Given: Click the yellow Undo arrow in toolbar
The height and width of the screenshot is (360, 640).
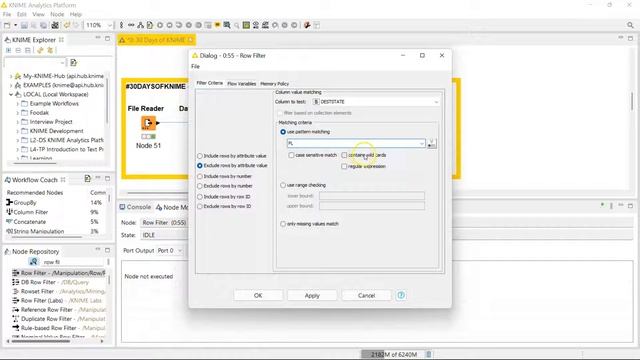Looking at the screenshot, I should [x=67, y=25].
